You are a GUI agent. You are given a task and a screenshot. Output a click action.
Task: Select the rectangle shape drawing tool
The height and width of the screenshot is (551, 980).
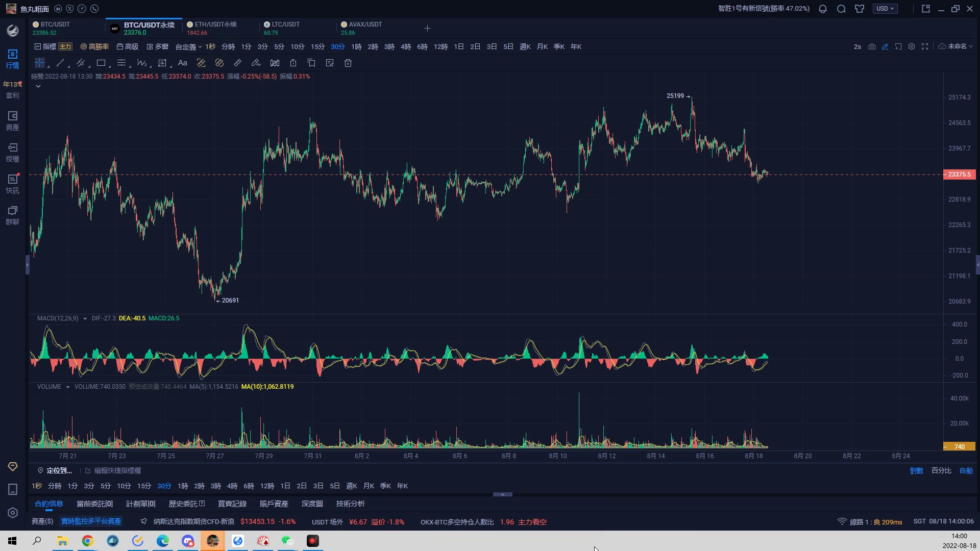coord(101,63)
